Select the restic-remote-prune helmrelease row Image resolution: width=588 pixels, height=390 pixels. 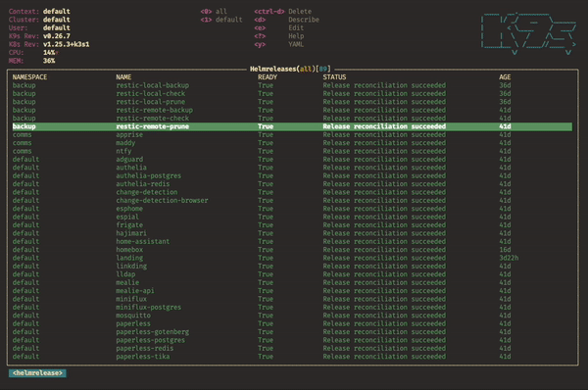[x=292, y=126]
